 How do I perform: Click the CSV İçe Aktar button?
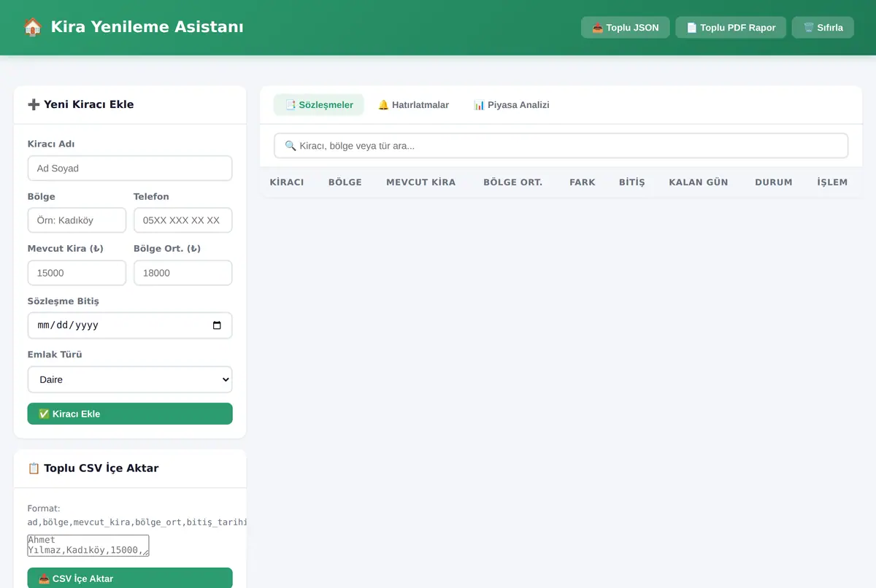[130, 578]
